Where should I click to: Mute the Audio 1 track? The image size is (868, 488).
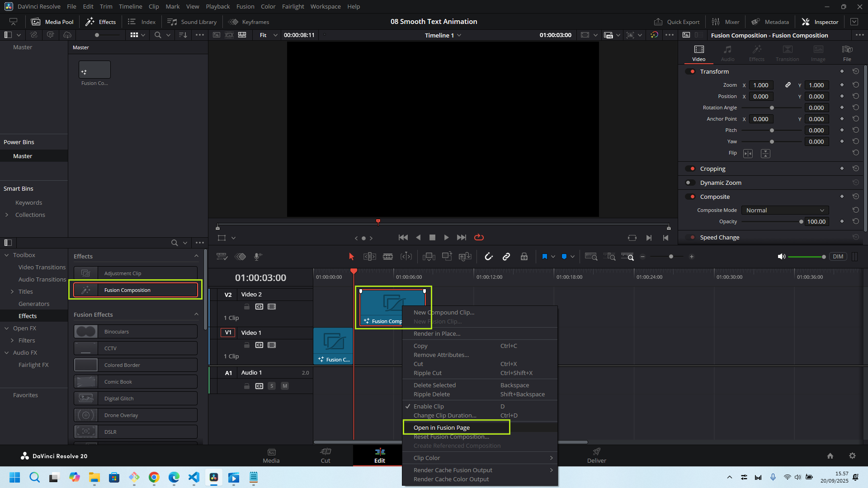pos(285,386)
